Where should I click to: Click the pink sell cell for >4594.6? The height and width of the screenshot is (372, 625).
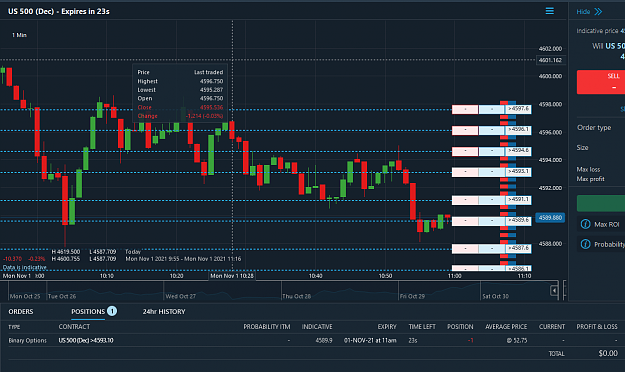(x=465, y=151)
